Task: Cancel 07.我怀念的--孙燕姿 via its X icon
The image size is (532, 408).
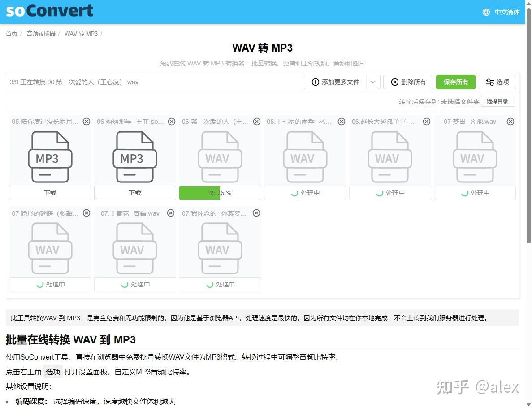Action: [x=256, y=213]
